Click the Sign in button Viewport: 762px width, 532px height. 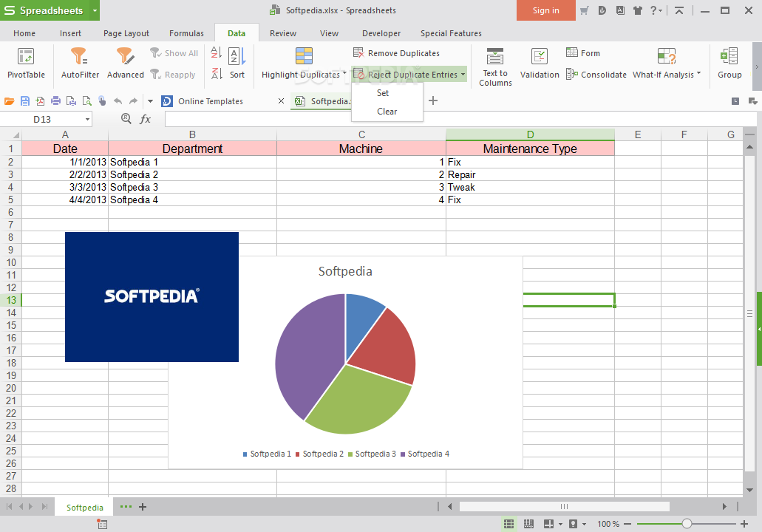(545, 10)
